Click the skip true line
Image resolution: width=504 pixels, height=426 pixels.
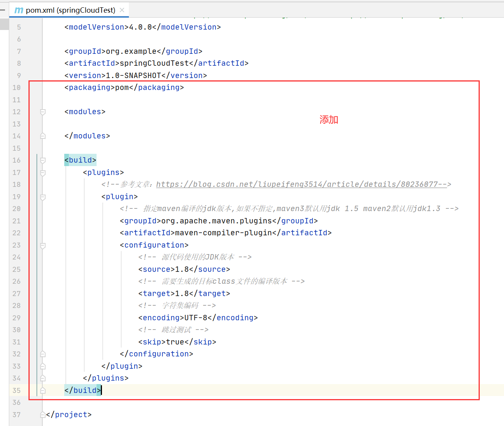point(177,342)
